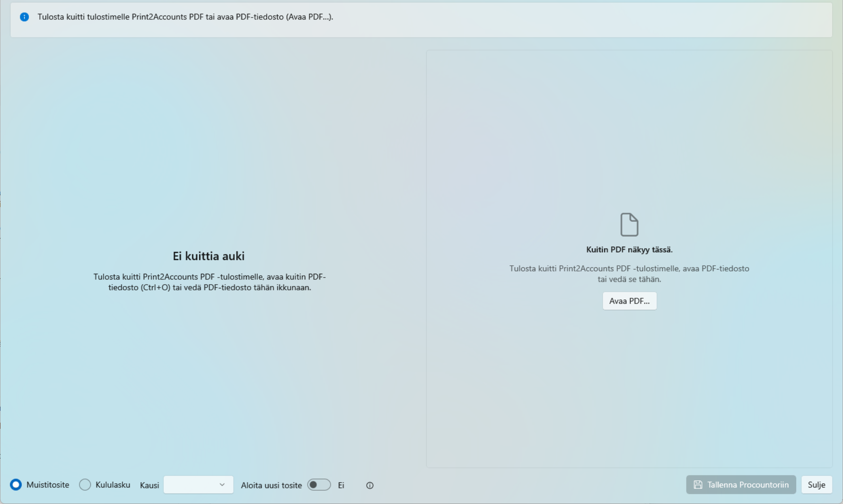This screenshot has height=504, width=843.
Task: Click the Kuitin PDF näkyy tässä text
Action: [x=629, y=250]
